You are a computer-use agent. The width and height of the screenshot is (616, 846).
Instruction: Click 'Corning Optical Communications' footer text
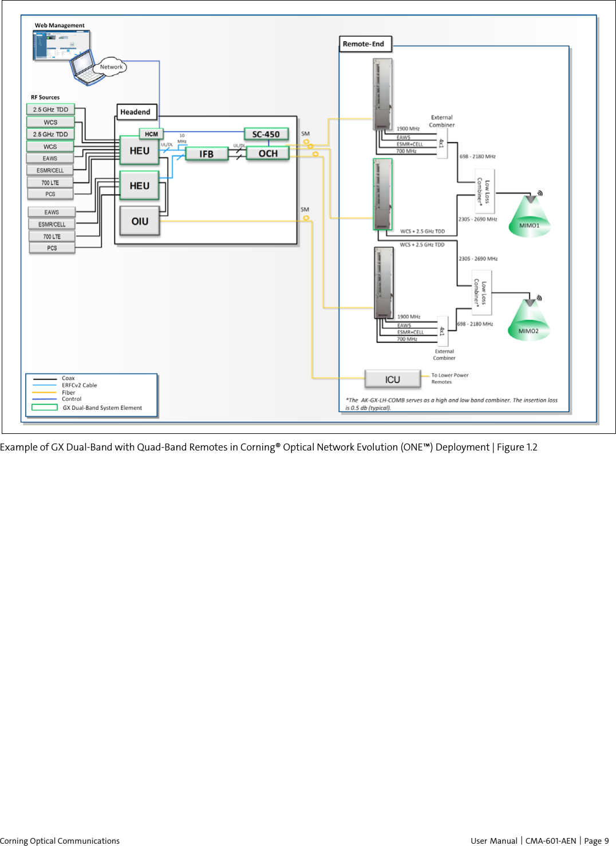[x=60, y=841]
